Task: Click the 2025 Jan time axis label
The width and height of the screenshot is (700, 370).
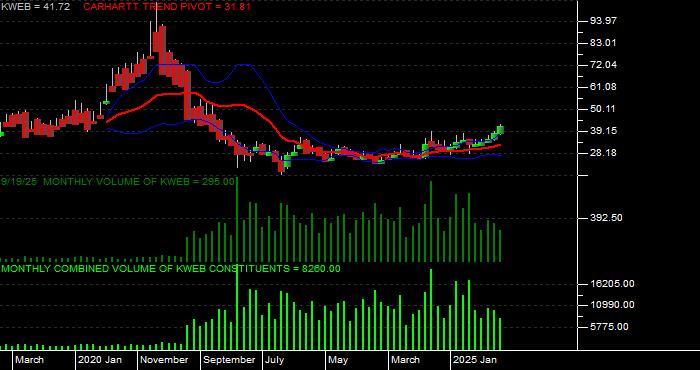Action: click(x=475, y=360)
